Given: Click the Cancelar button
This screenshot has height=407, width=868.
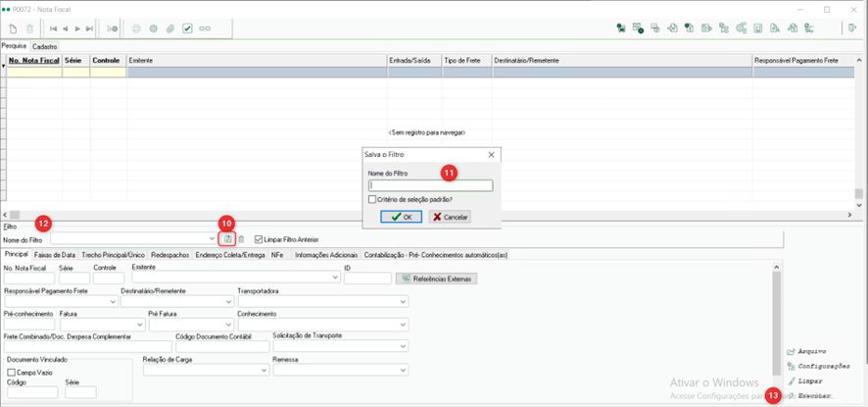Looking at the screenshot, I should coord(450,217).
